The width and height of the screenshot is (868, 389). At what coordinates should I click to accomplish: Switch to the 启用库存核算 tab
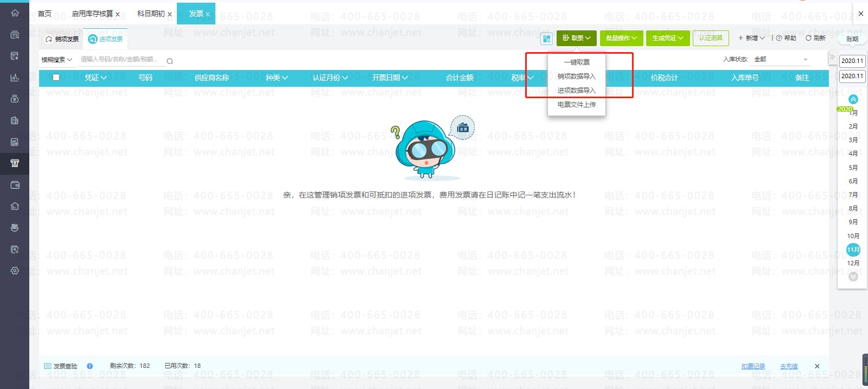92,14
